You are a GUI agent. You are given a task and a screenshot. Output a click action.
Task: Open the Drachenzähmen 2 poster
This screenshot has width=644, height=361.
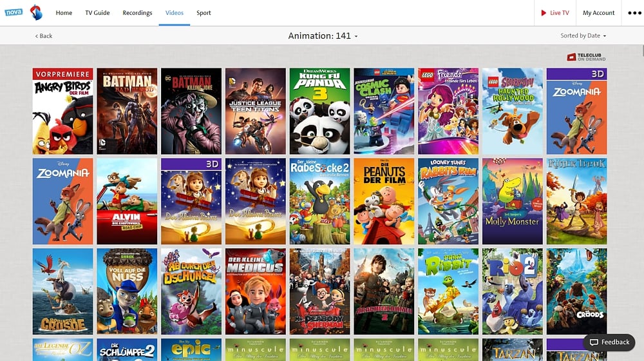click(384, 291)
